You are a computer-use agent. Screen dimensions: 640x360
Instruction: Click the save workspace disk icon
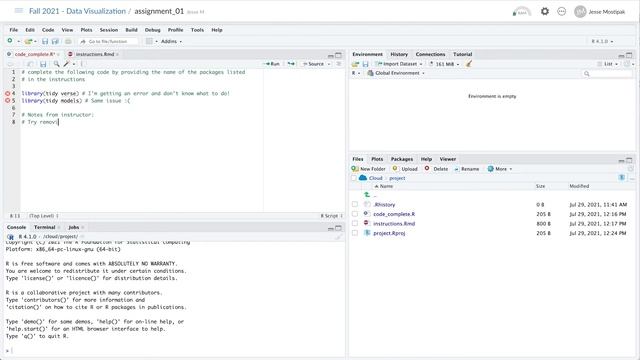coord(365,64)
